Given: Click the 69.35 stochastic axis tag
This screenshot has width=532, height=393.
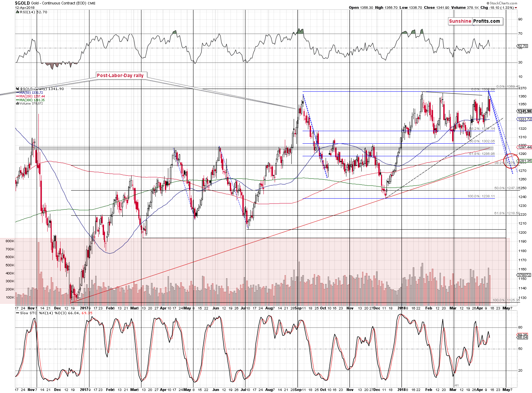Looking at the screenshot, I should tap(522, 335).
